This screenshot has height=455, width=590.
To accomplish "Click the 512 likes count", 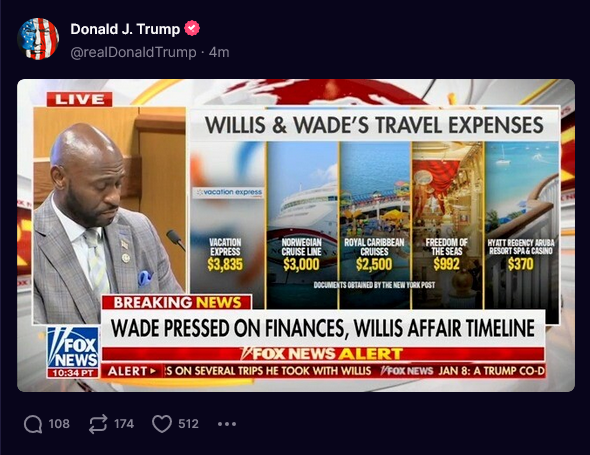I will pyautogui.click(x=189, y=424).
